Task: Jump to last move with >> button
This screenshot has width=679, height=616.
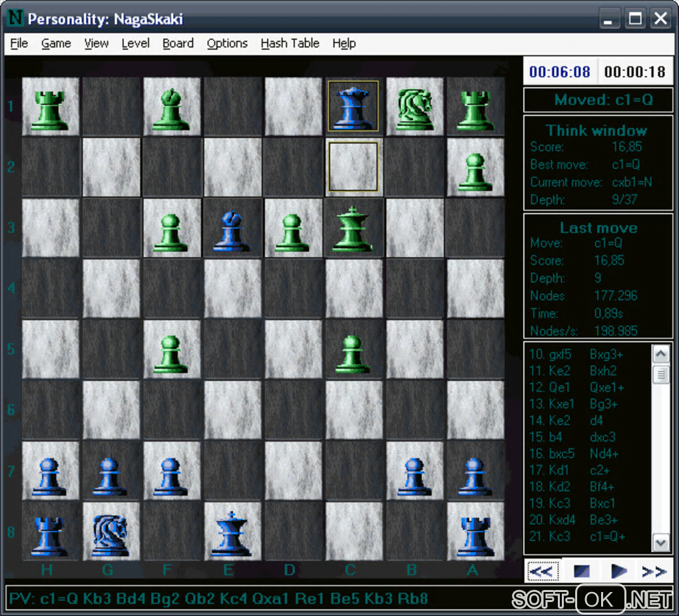Action: pos(654,571)
